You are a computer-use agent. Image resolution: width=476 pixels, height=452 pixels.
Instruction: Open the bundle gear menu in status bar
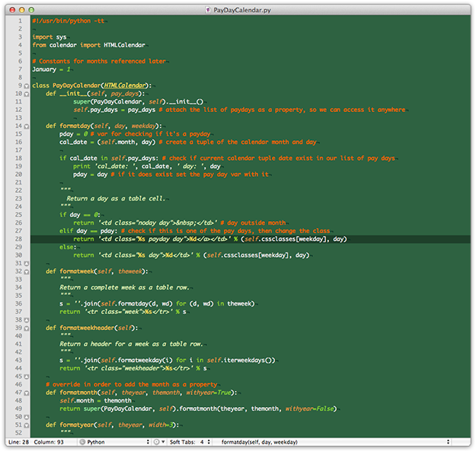(x=159, y=442)
